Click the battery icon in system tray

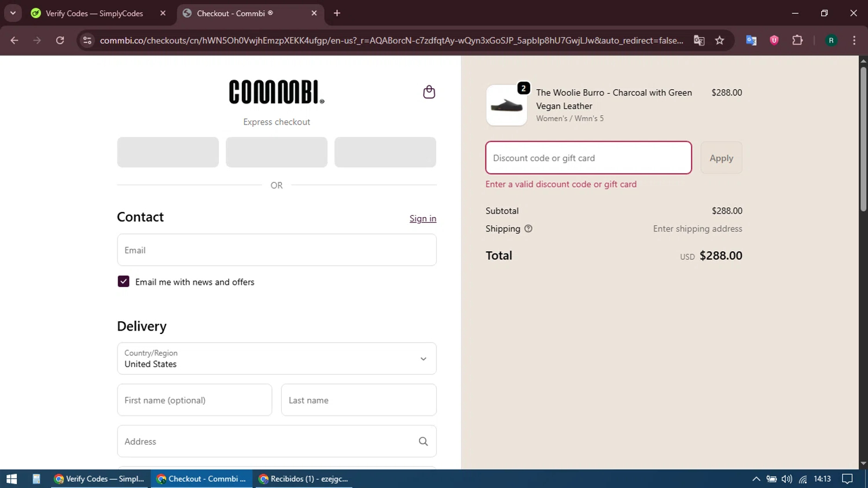click(x=771, y=479)
